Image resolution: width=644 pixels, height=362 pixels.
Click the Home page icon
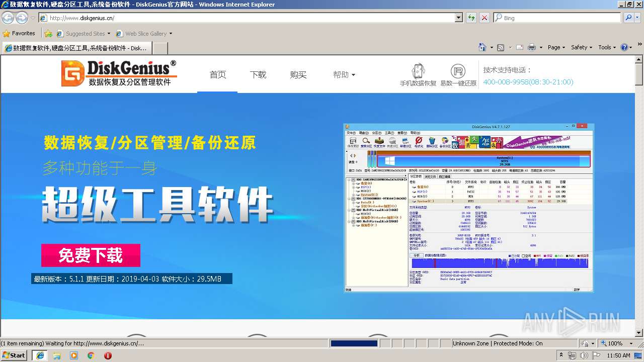(x=482, y=47)
